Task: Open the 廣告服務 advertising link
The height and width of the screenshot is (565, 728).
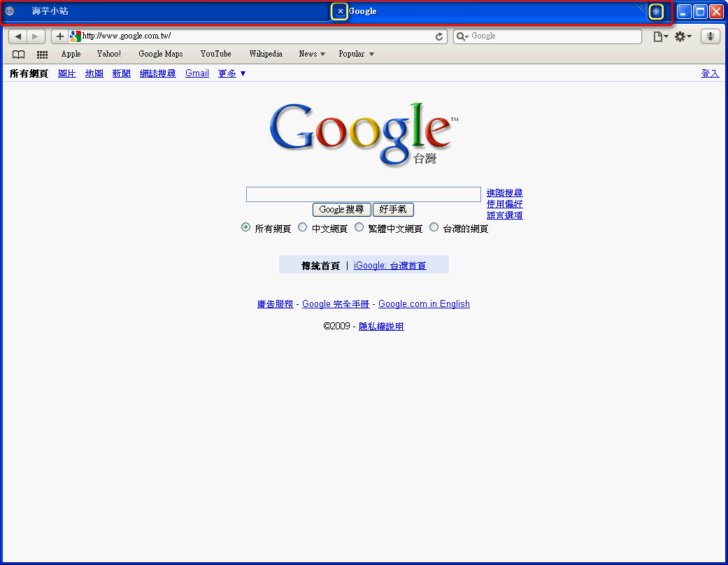Action: 276,304
